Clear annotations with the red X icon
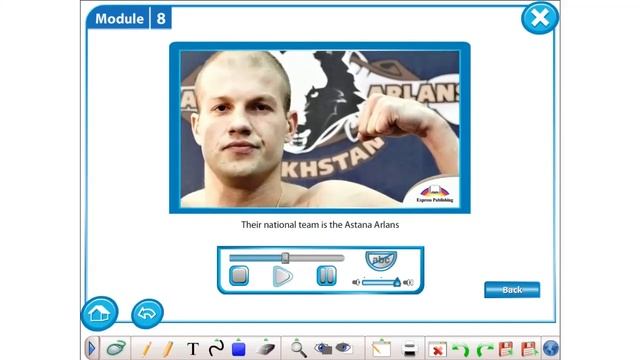 (437, 349)
